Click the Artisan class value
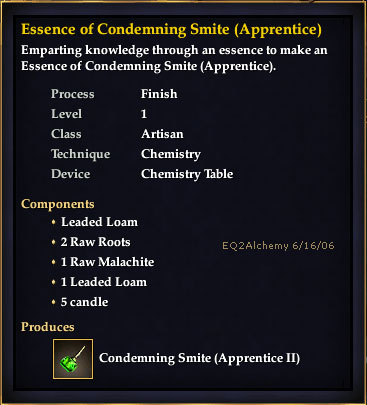 tap(162, 134)
